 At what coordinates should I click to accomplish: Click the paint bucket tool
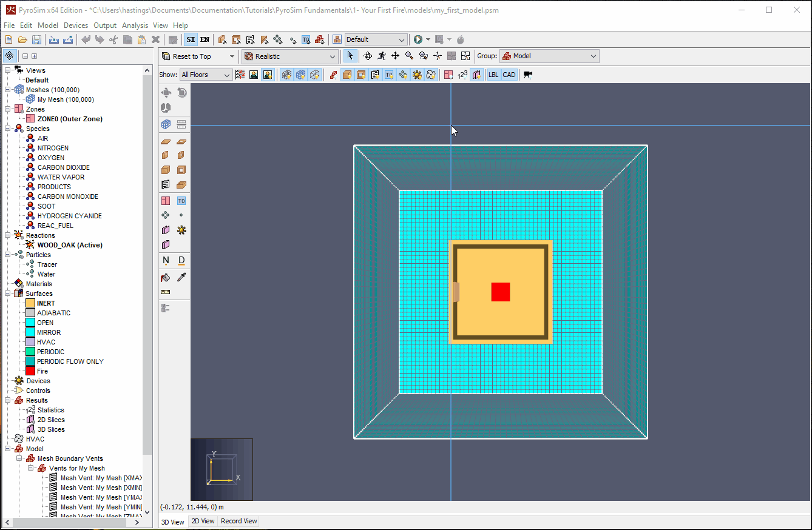[x=165, y=277]
